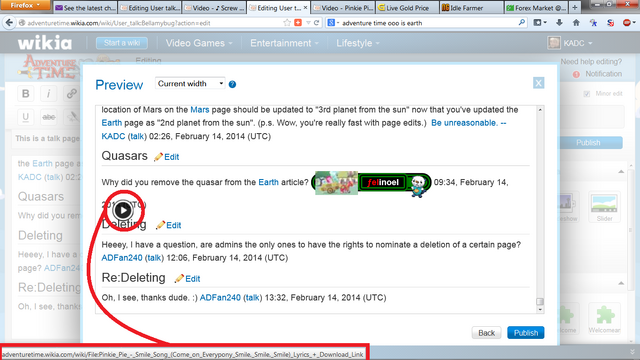The image size is (640, 360).
Task: Toggle the Minor edit checkbox
Action: click(x=587, y=94)
